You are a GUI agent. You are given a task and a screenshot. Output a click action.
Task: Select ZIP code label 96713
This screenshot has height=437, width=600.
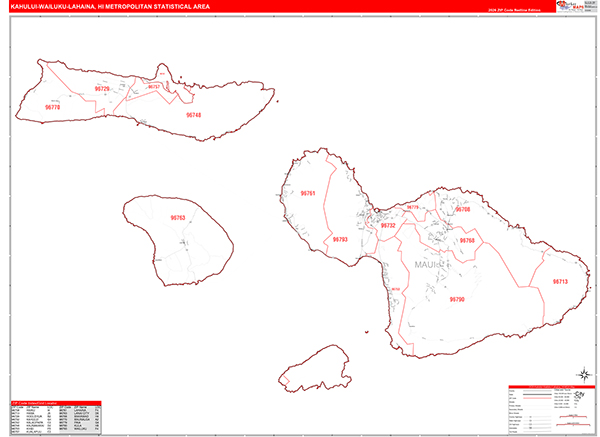pyautogui.click(x=560, y=282)
